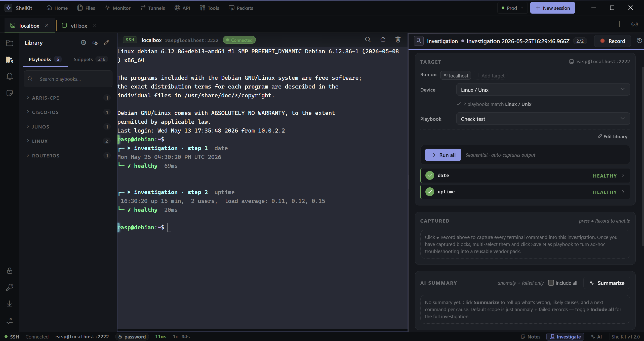
Task: Open Tools in top navigation
Action: point(209,8)
